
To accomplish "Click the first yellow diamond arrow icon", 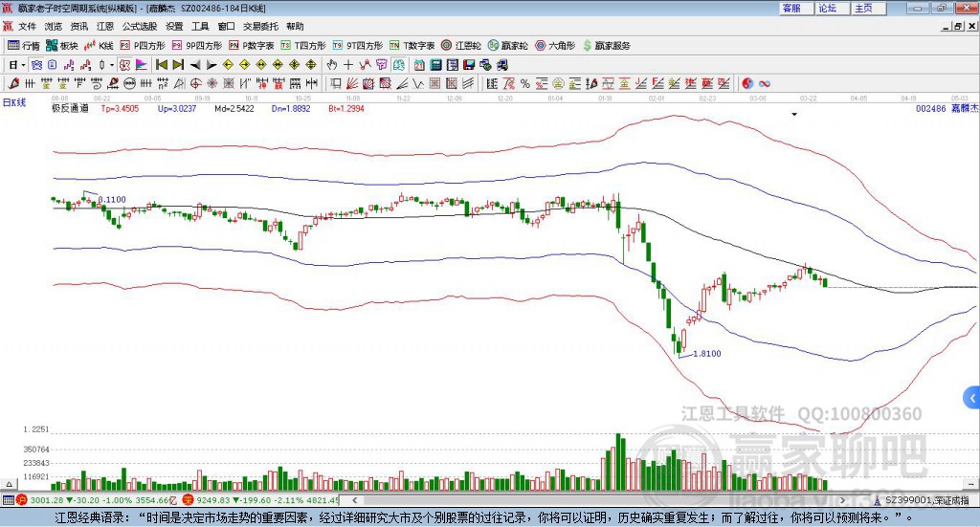I will point(228,65).
